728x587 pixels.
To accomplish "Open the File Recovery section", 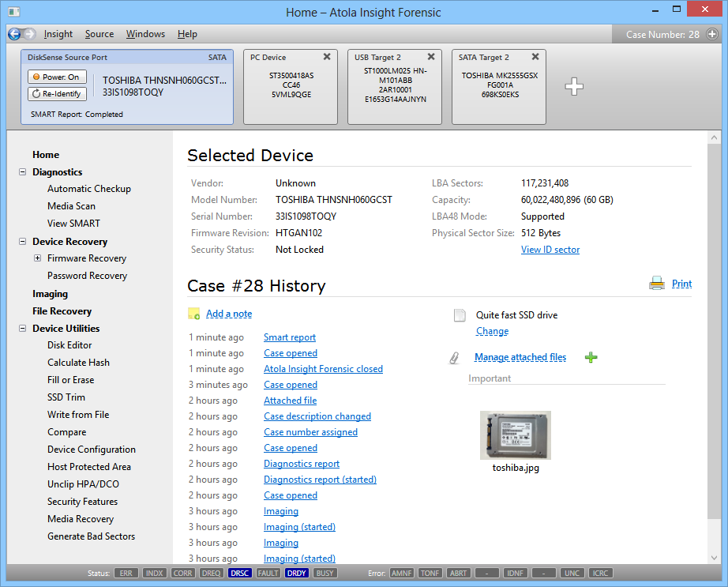I will pyautogui.click(x=62, y=311).
